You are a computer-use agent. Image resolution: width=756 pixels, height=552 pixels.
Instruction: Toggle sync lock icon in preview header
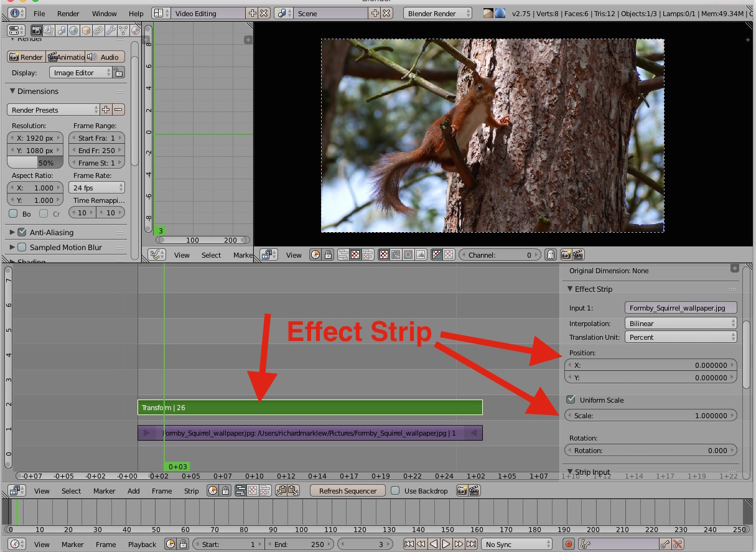[327, 255]
